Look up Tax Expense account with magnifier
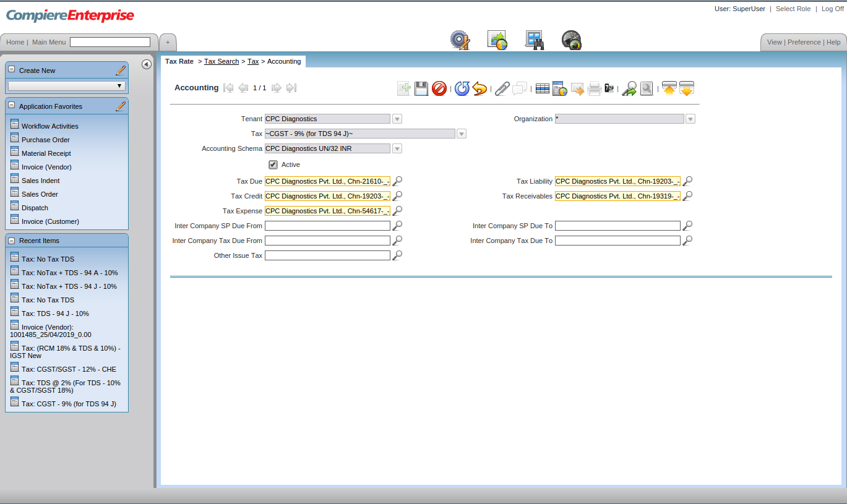This screenshot has width=847, height=504. tap(398, 211)
